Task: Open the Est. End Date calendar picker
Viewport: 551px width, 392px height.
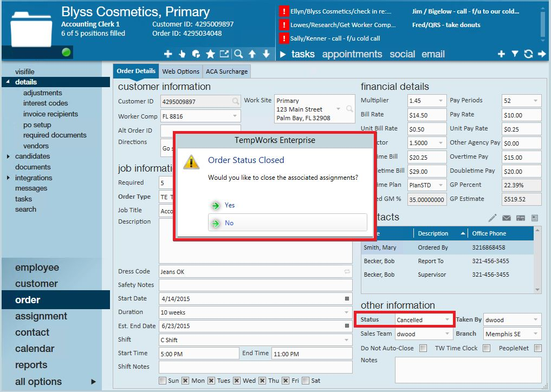Action: coord(347,325)
